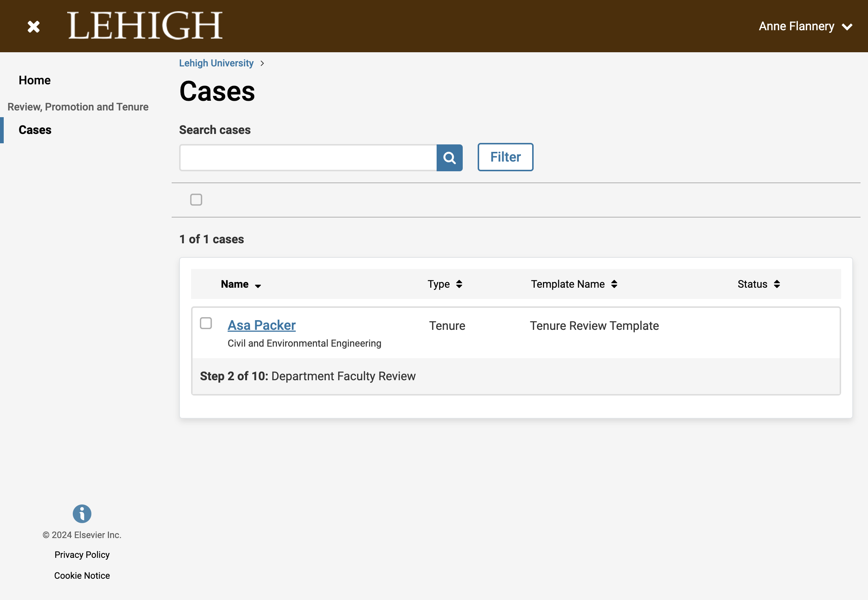Open the Privacy Policy link
Viewport: 868px width, 600px height.
pyautogui.click(x=82, y=554)
